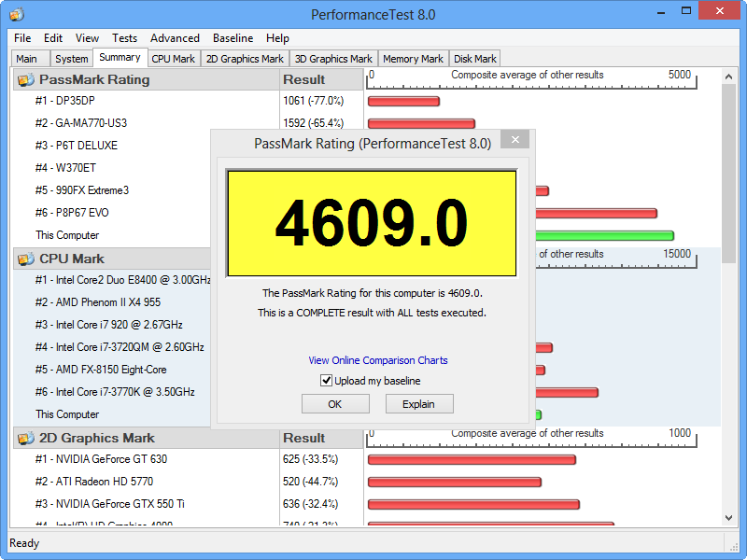The image size is (747, 560).
Task: Open the Help menu
Action: click(277, 38)
